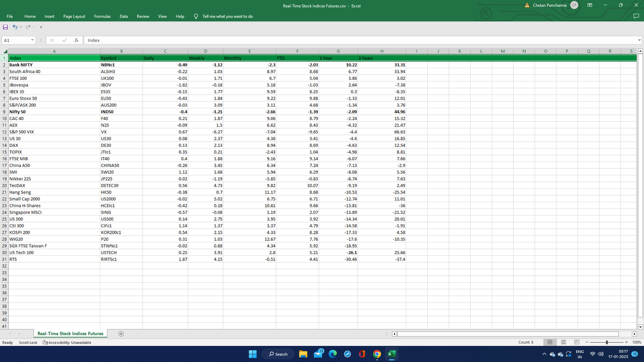644x362 pixels.
Task: Open Google Chrome from taskbar
Action: tap(377, 354)
